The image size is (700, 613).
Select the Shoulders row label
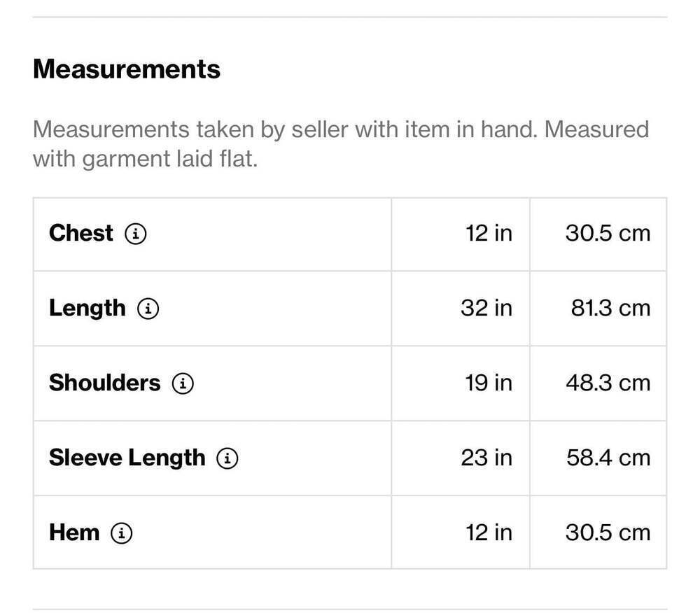[104, 383]
